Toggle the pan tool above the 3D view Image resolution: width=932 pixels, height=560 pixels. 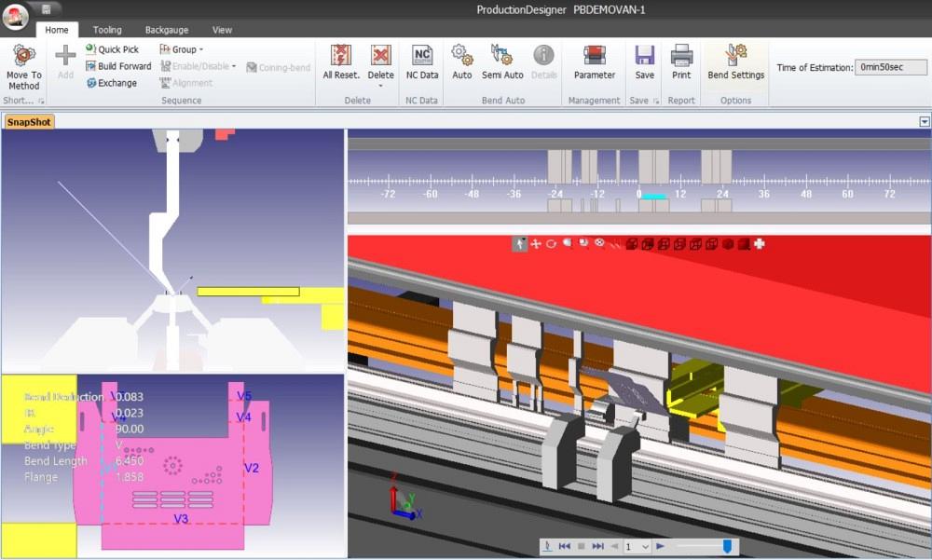[x=535, y=244]
